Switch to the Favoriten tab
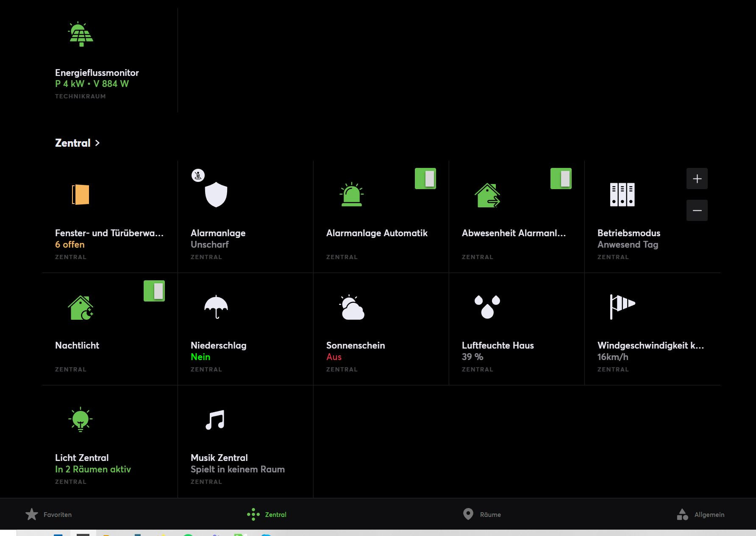Screen dimensions: 756x536 coord(49,514)
